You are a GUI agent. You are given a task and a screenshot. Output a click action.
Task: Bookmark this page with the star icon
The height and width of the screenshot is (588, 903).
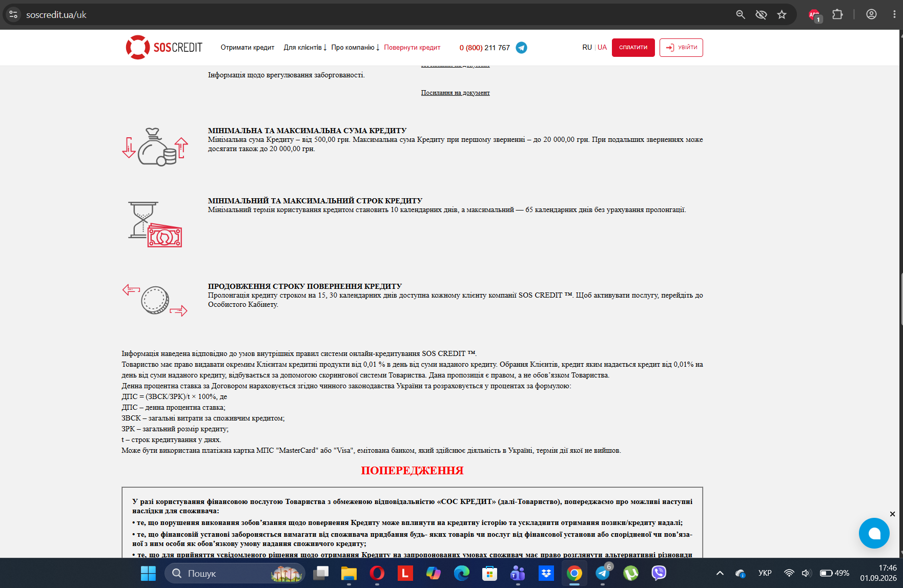tap(782, 15)
